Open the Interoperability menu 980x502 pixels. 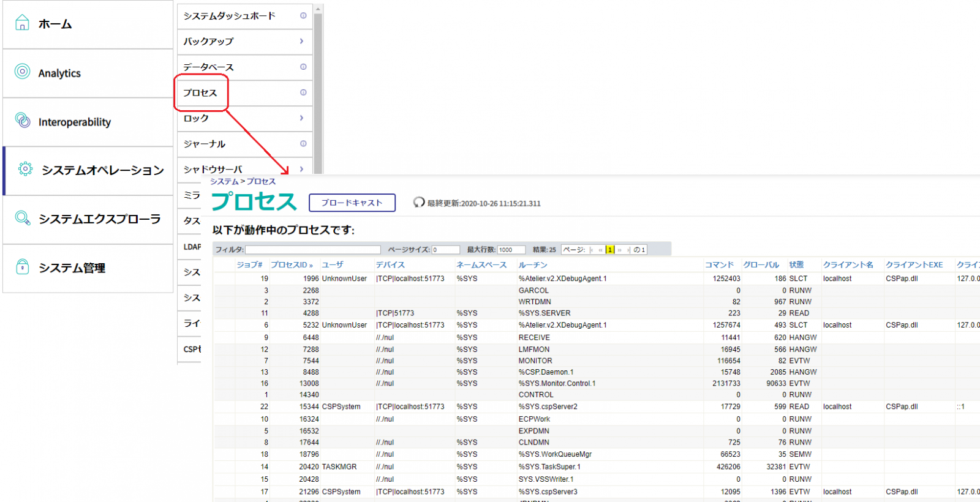click(88, 122)
